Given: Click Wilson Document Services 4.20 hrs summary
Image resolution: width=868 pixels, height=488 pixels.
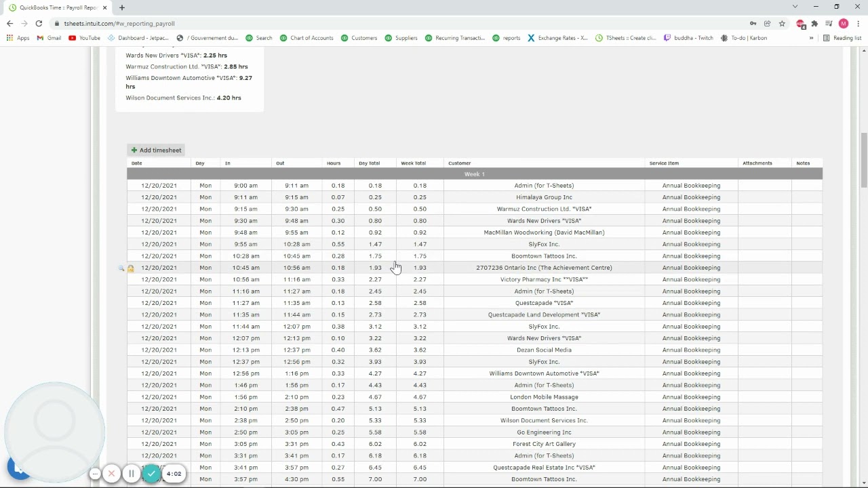Looking at the screenshot, I should coord(183,98).
